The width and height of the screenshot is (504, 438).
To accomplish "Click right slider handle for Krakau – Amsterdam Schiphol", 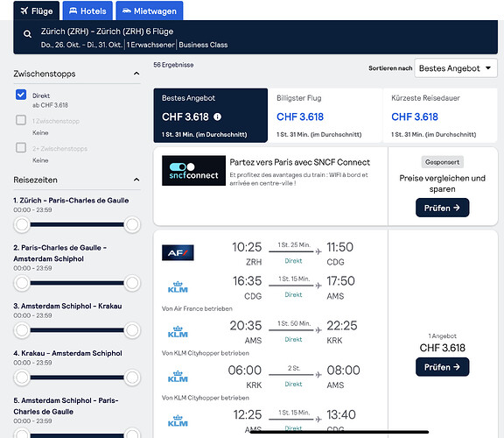I will pyautogui.click(x=132, y=378).
